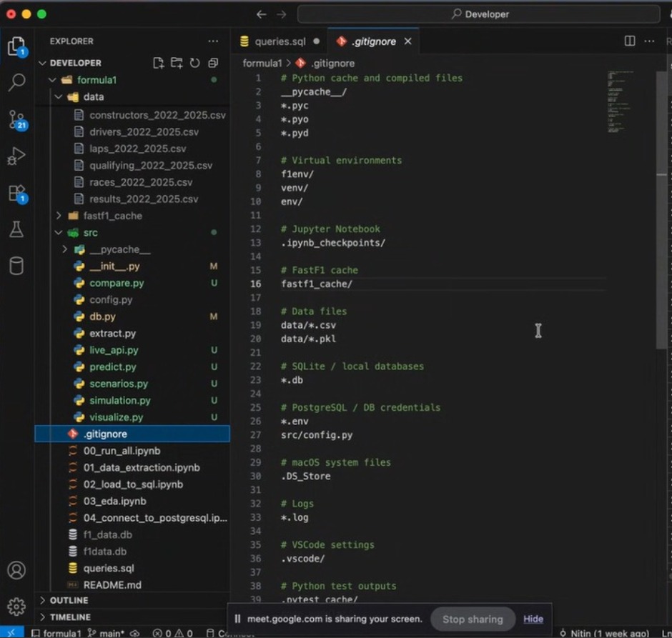Click the Hide link in sharing bar
Viewport: 672px width, 638px height.
tap(533, 619)
